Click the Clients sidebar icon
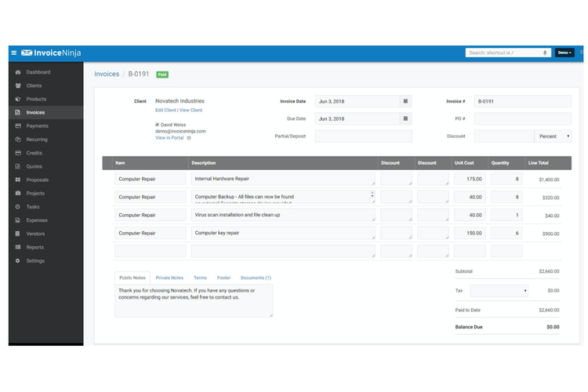This screenshot has width=588, height=392. pyautogui.click(x=17, y=85)
